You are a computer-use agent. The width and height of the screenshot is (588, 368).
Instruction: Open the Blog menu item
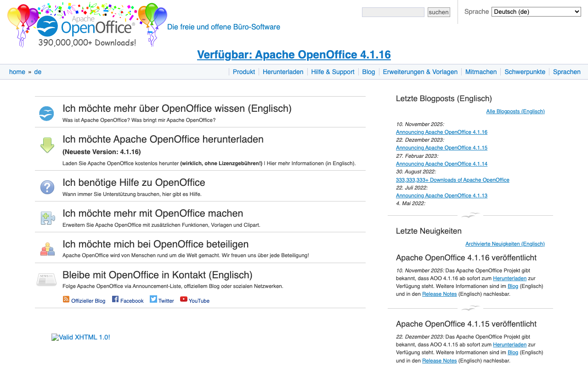[368, 72]
